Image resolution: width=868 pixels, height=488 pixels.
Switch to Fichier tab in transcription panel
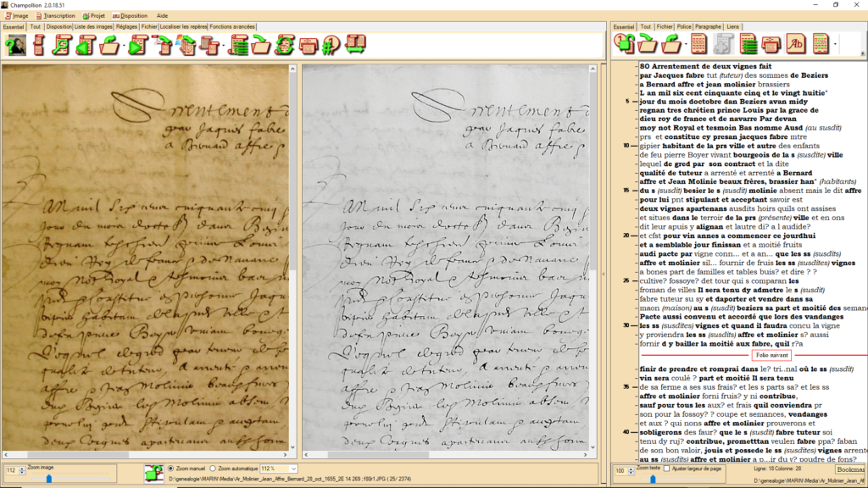(x=665, y=26)
